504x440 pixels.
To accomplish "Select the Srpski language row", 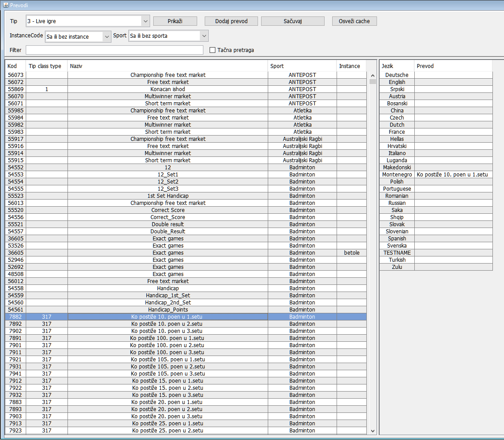I will 436,89.
